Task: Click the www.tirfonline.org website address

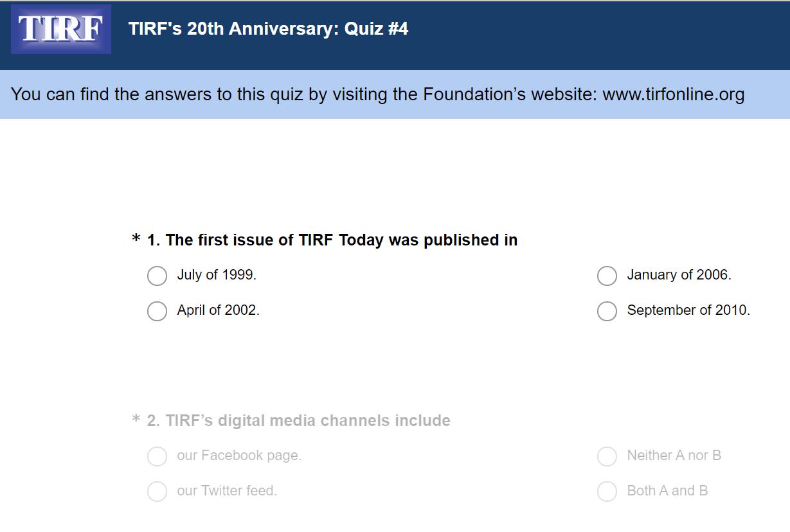Action: (674, 94)
